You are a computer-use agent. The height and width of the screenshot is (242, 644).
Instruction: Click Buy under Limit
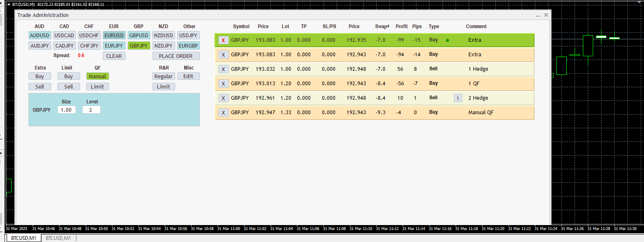[x=69, y=76]
